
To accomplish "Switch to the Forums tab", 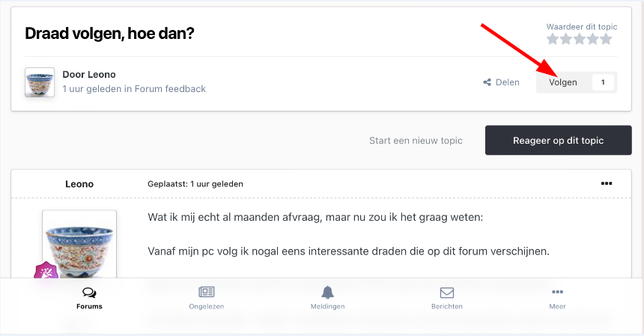I will click(x=89, y=299).
